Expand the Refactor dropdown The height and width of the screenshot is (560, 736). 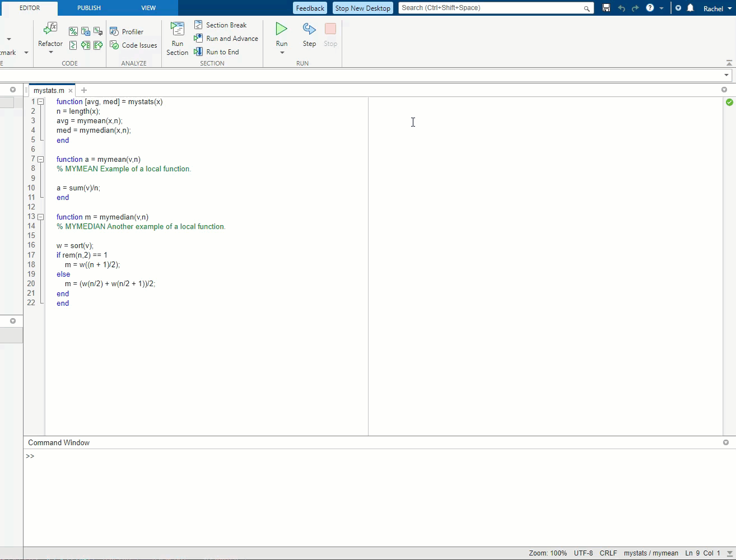50,53
